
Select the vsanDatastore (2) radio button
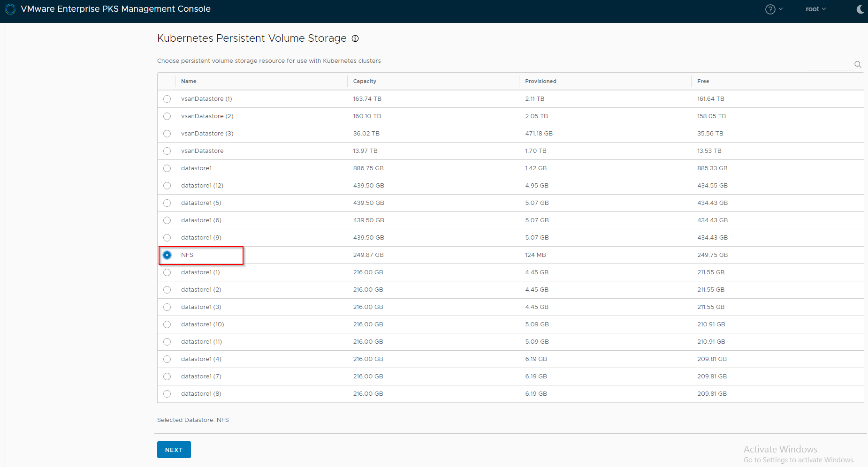(167, 116)
